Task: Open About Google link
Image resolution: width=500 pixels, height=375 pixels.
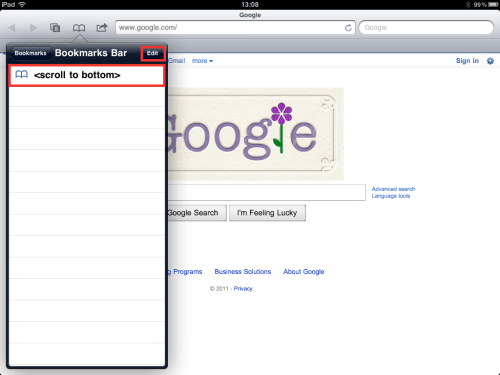Action: [x=304, y=272]
